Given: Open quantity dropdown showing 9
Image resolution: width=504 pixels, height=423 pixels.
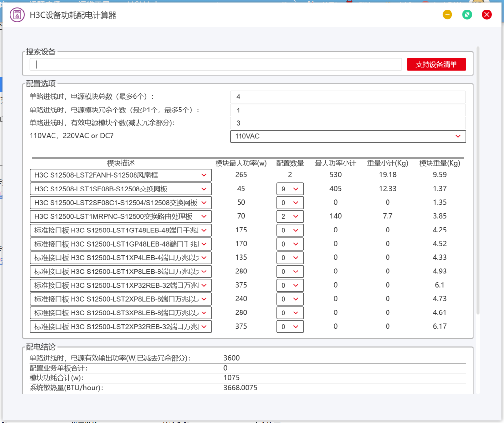Looking at the screenshot, I should click(290, 189).
